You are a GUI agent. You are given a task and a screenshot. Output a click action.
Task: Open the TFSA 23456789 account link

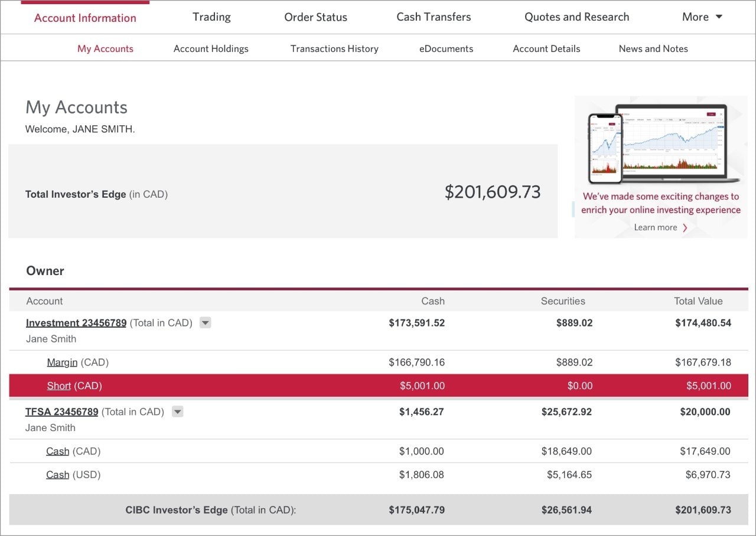[x=61, y=412]
